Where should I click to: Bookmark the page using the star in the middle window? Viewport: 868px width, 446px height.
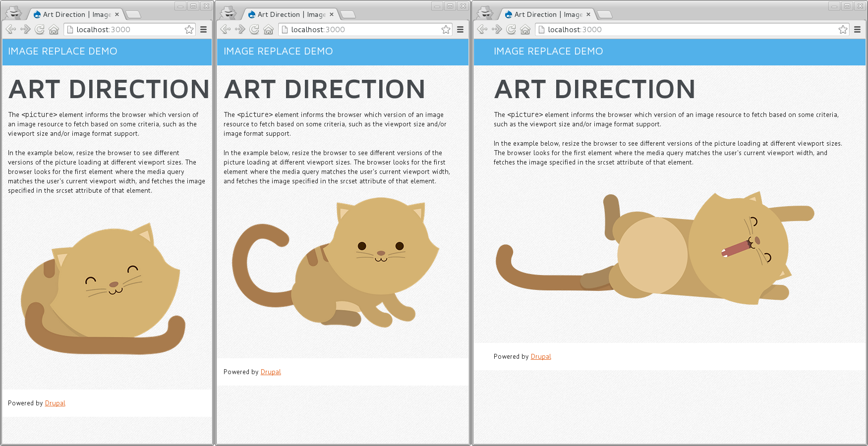pos(446,30)
